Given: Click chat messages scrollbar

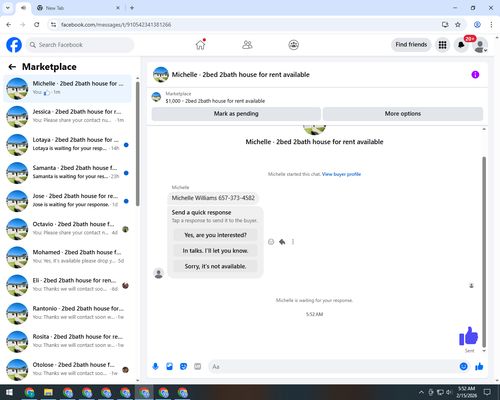Looking at the screenshot, I should (484, 252).
